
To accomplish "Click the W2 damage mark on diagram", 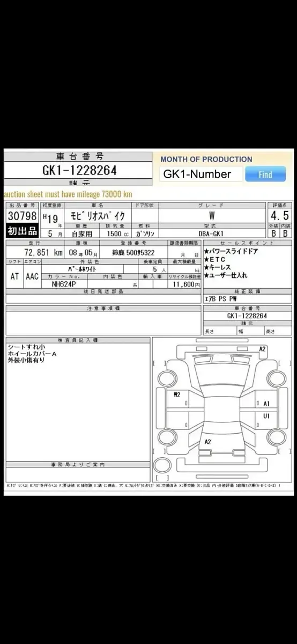I will point(177,394).
